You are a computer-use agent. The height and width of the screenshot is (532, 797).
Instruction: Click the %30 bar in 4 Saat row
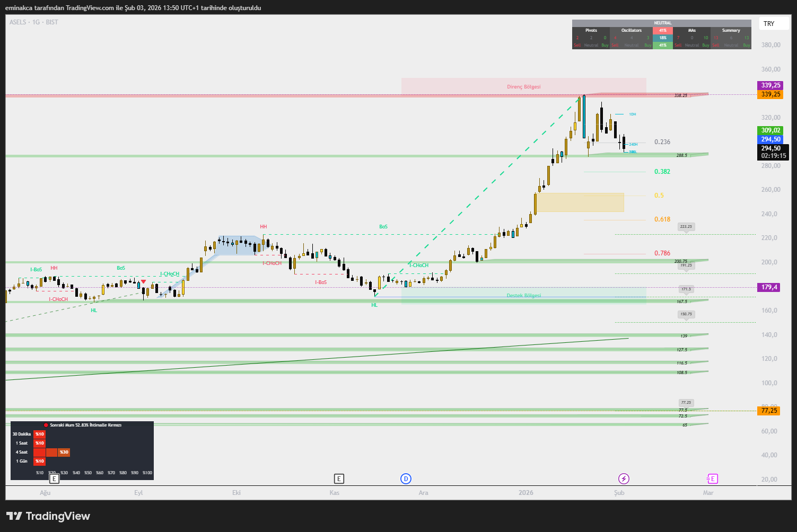click(64, 452)
